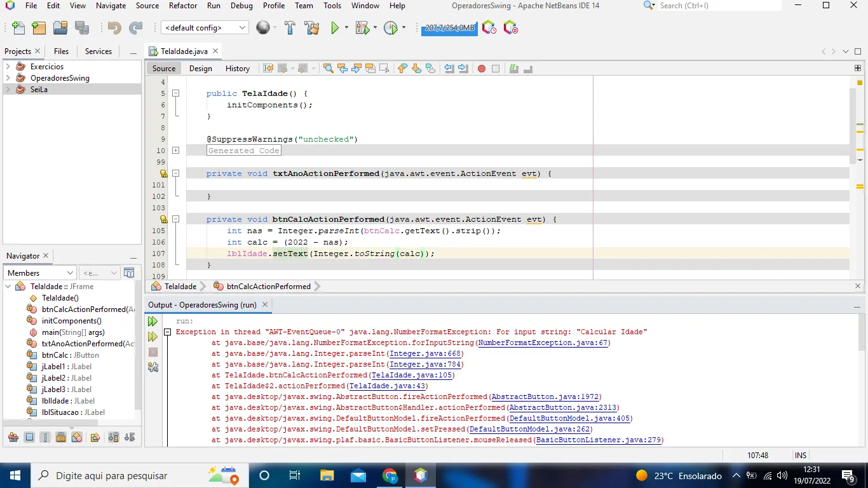Toggle Show Non-Public Members lock filter

click(x=61, y=437)
